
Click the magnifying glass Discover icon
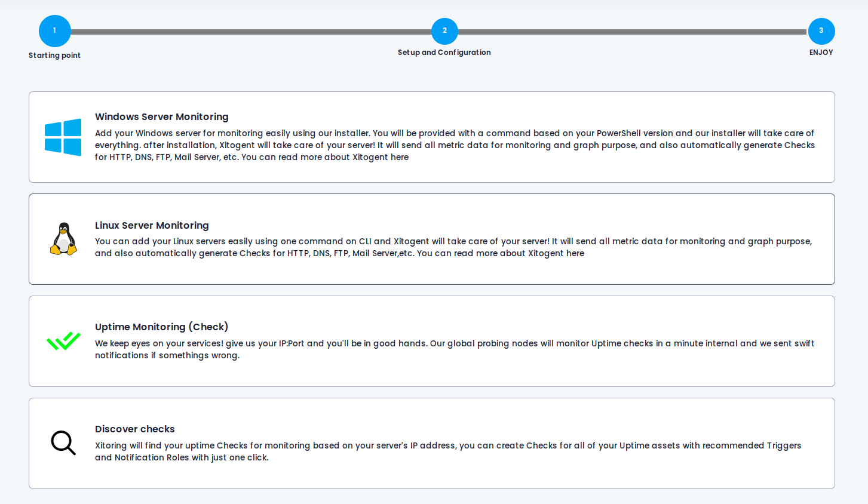coord(63,443)
